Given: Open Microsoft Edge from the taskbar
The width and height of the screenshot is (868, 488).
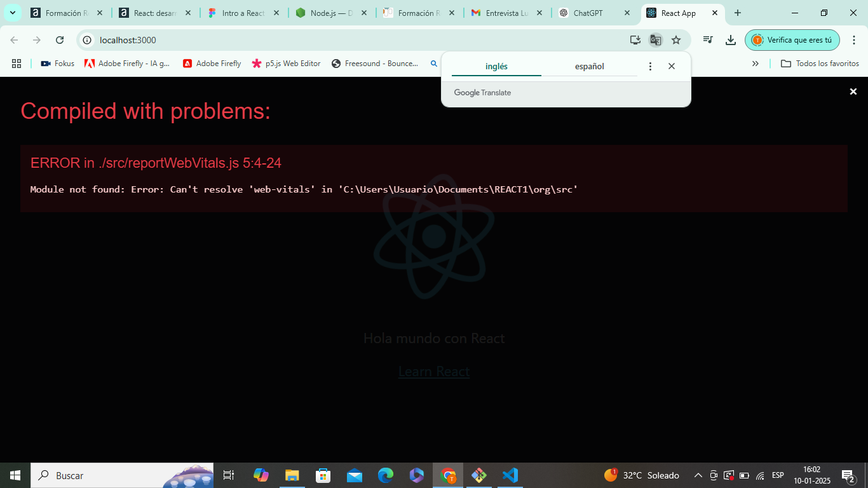Looking at the screenshot, I should tap(386, 475).
